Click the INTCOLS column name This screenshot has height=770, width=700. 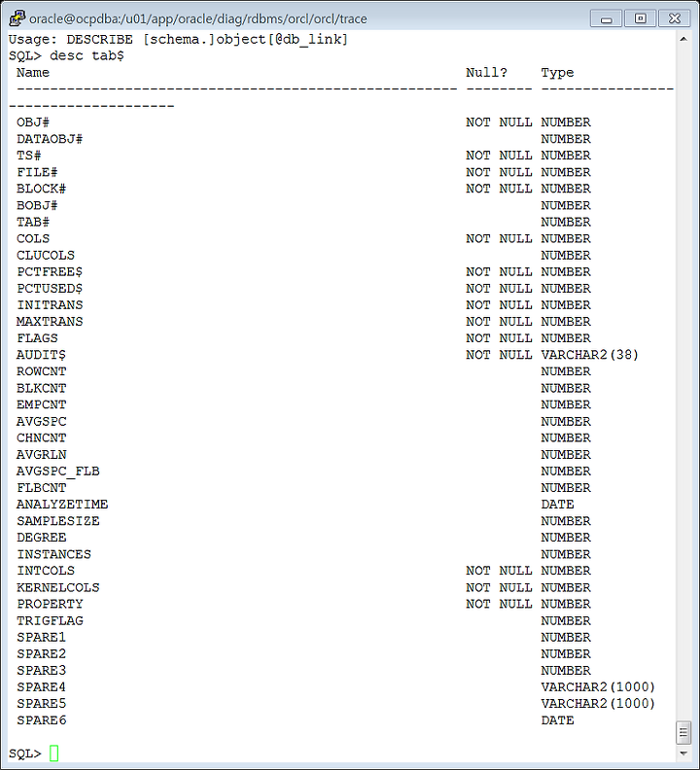46,571
